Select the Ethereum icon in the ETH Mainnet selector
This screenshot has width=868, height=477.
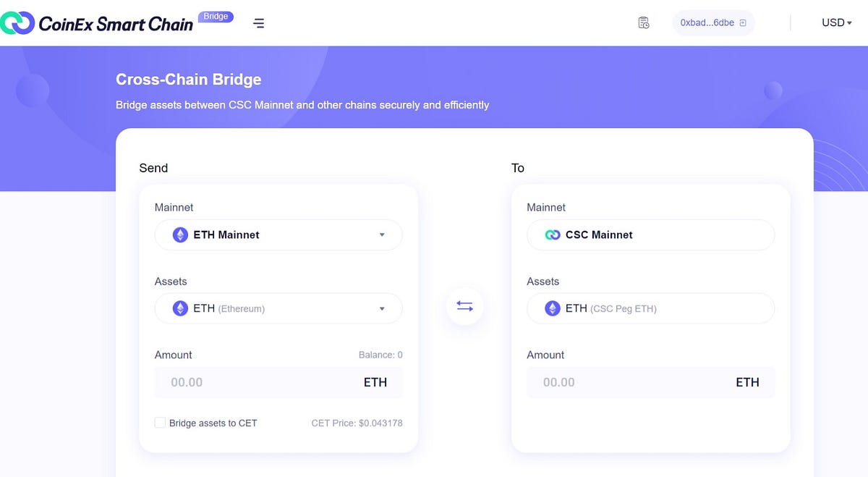pos(179,235)
